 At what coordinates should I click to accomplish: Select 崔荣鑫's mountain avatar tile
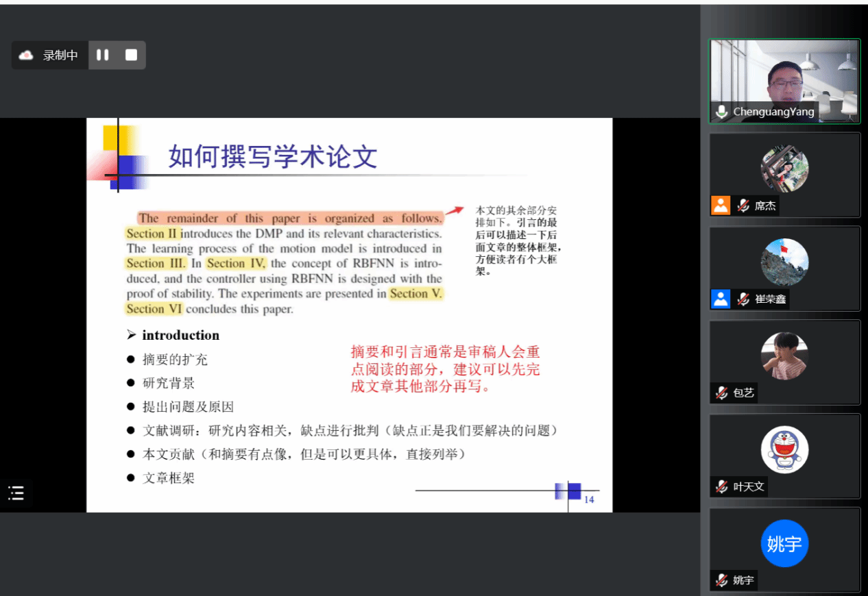coord(784,262)
